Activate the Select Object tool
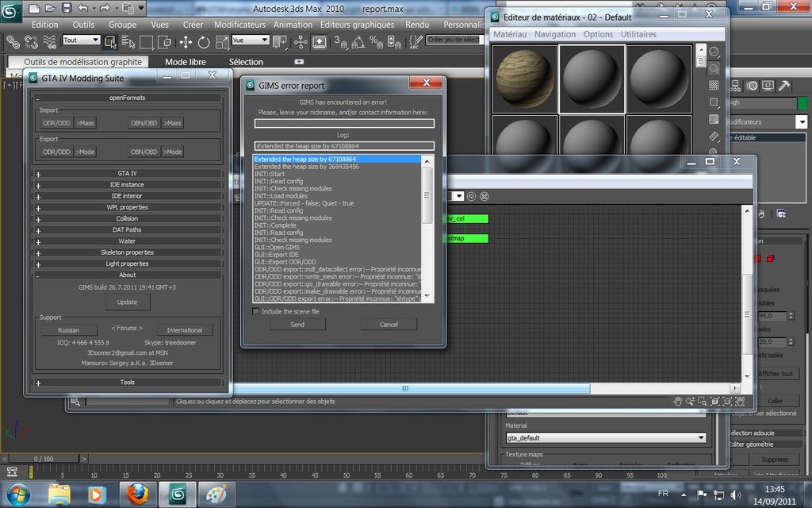The width and height of the screenshot is (812, 508). click(x=109, y=42)
